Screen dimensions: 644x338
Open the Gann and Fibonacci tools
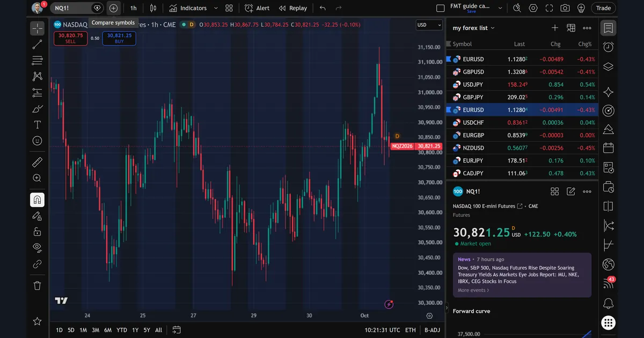click(37, 61)
